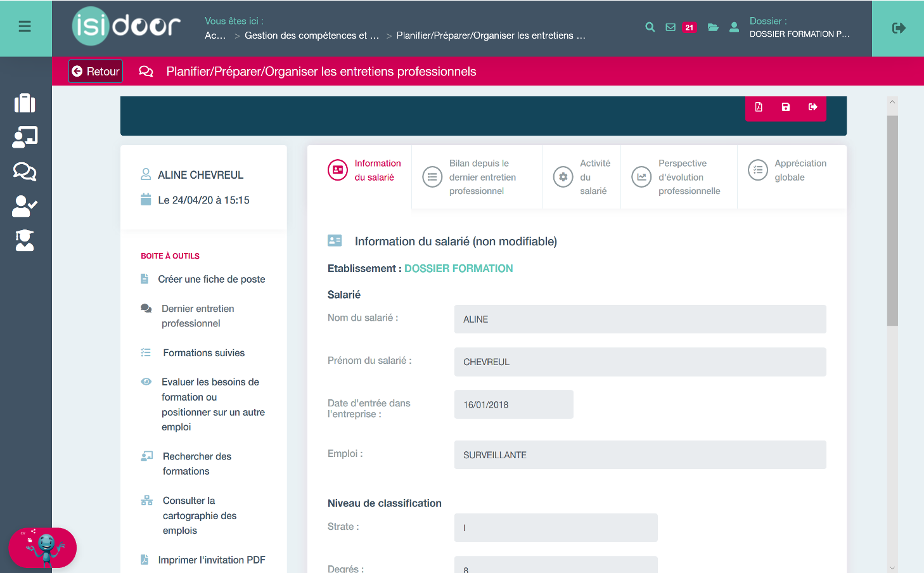Click the search magnifier icon in header
924x573 pixels.
650,27
